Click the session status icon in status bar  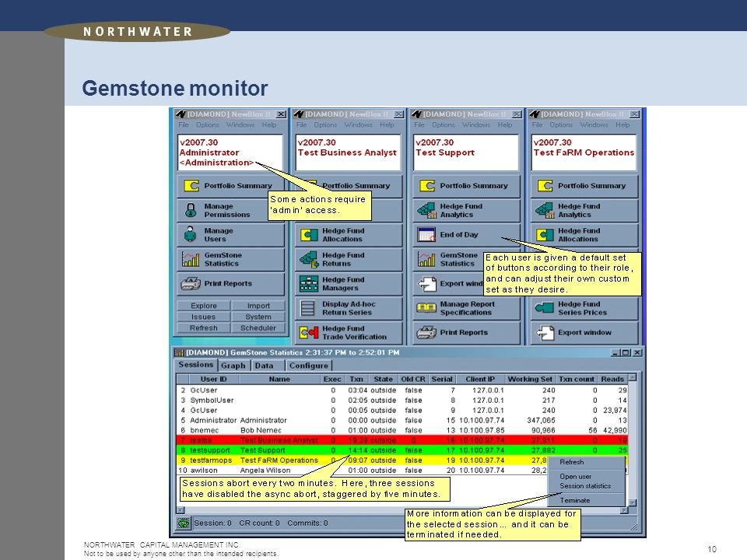point(183,523)
